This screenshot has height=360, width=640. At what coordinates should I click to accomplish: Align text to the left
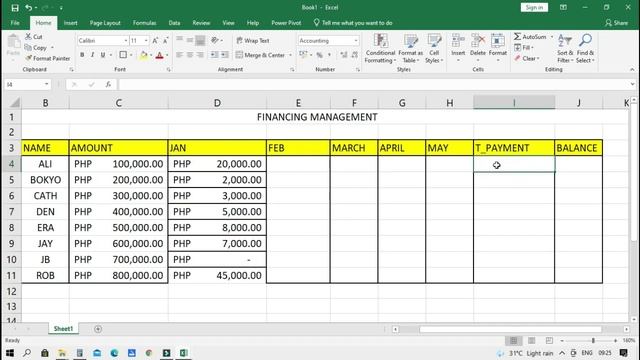[180, 55]
